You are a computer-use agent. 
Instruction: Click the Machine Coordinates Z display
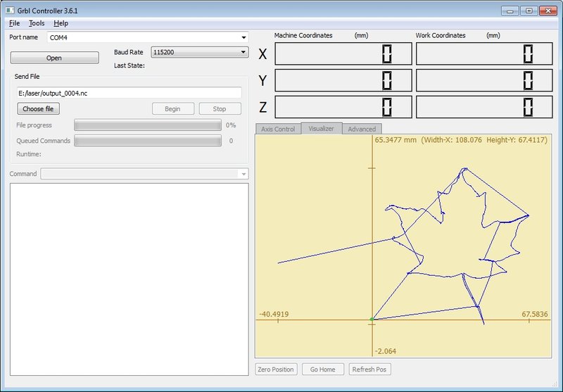343,107
